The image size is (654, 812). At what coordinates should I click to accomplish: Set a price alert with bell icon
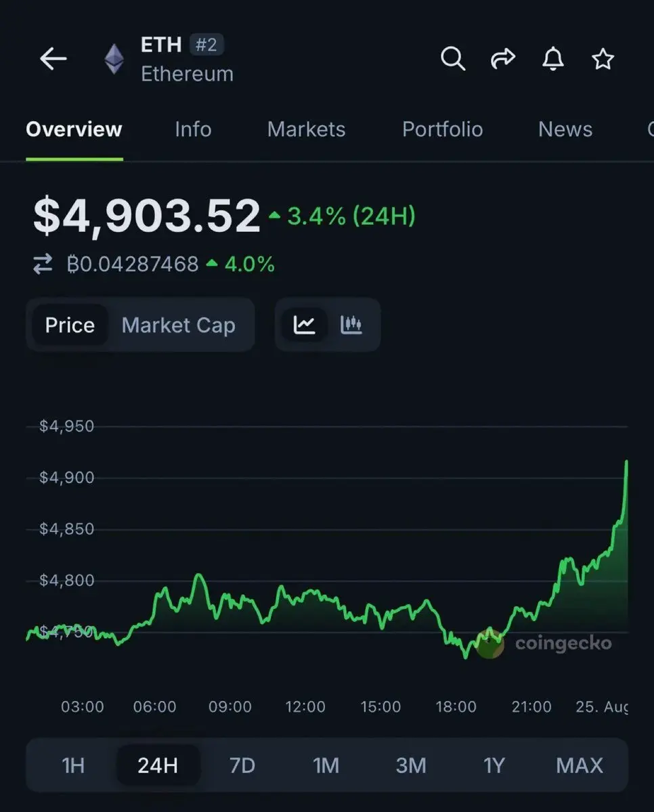pos(553,59)
